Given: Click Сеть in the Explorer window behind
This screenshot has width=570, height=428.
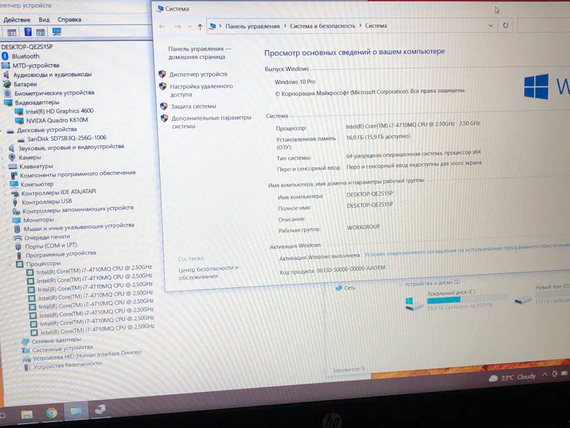Looking at the screenshot, I should click(349, 288).
